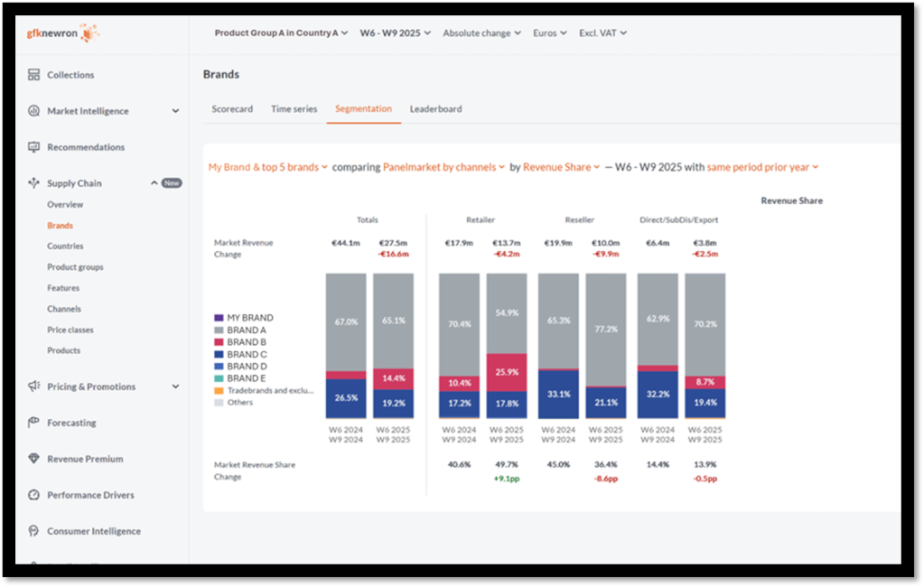
Task: Click the Consumer Intelligence head icon
Action: tap(33, 531)
